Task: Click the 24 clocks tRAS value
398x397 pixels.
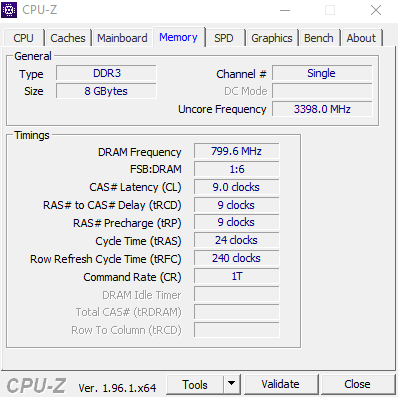Action: 237,240
